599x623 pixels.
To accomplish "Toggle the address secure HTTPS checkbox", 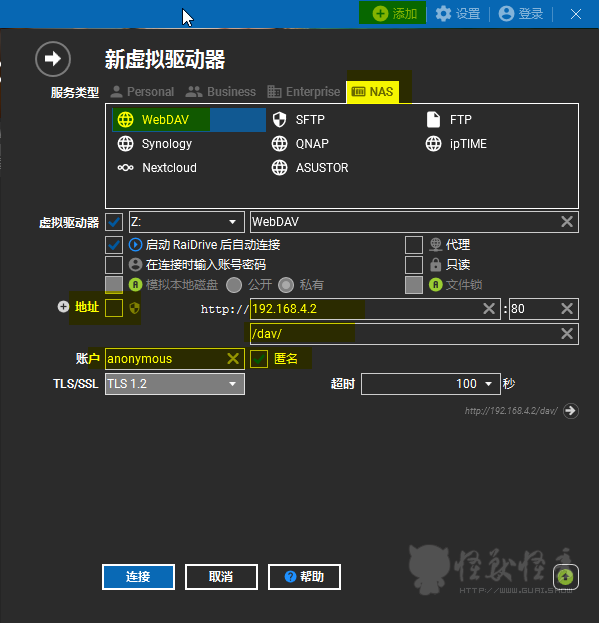I will 114,308.
